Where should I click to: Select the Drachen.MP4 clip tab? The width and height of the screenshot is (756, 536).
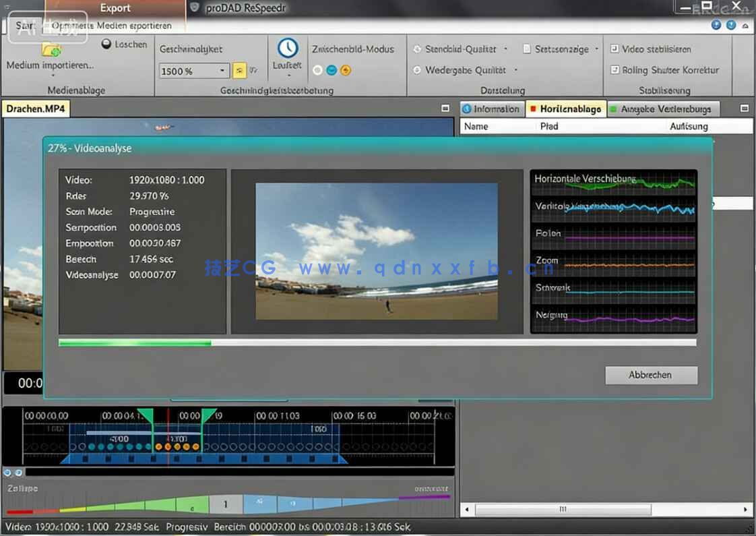pyautogui.click(x=36, y=108)
